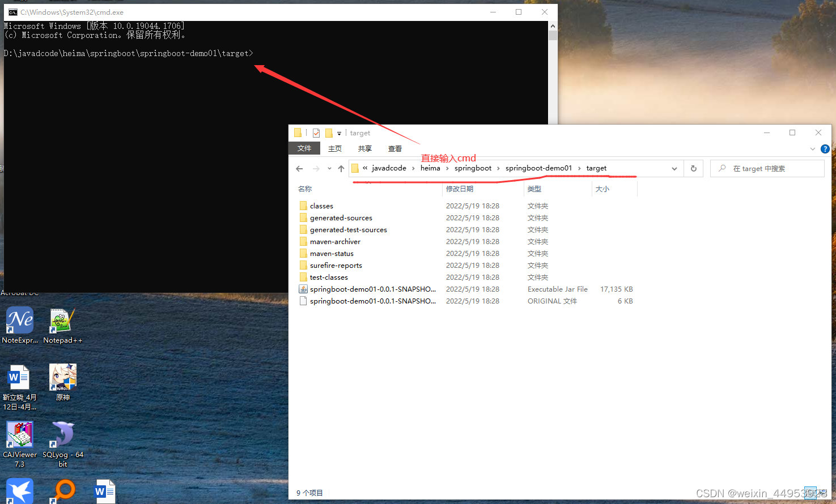Open CAJViewer 7.3 desktop shortcut
Image resolution: width=836 pixels, height=504 pixels.
[20, 444]
